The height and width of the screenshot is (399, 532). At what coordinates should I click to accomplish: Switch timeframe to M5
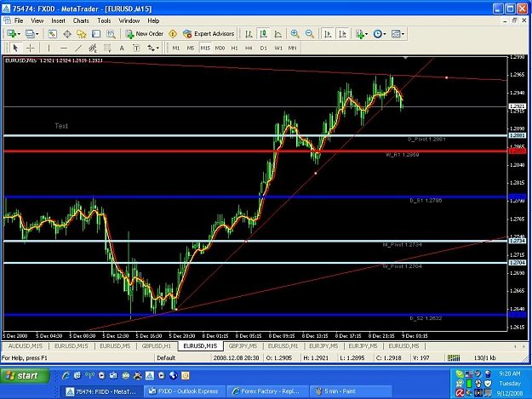tap(191, 48)
